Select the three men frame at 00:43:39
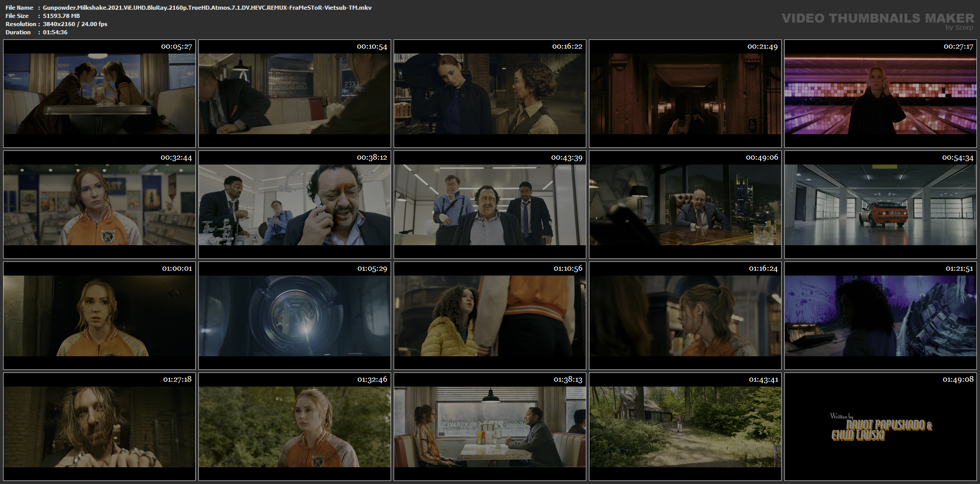This screenshot has width=980, height=484. (x=490, y=205)
